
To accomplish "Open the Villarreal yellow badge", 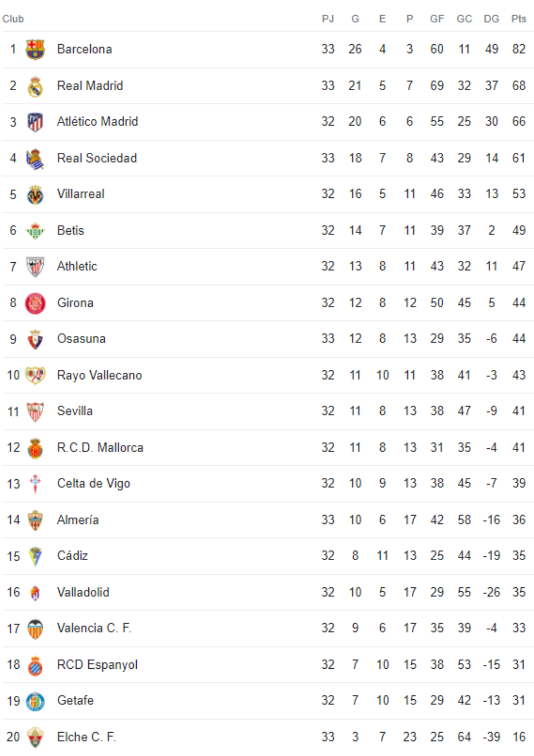I will point(35,195).
